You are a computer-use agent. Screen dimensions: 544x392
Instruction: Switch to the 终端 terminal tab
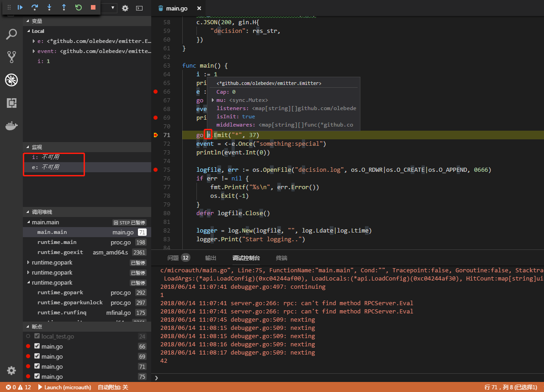point(281,258)
